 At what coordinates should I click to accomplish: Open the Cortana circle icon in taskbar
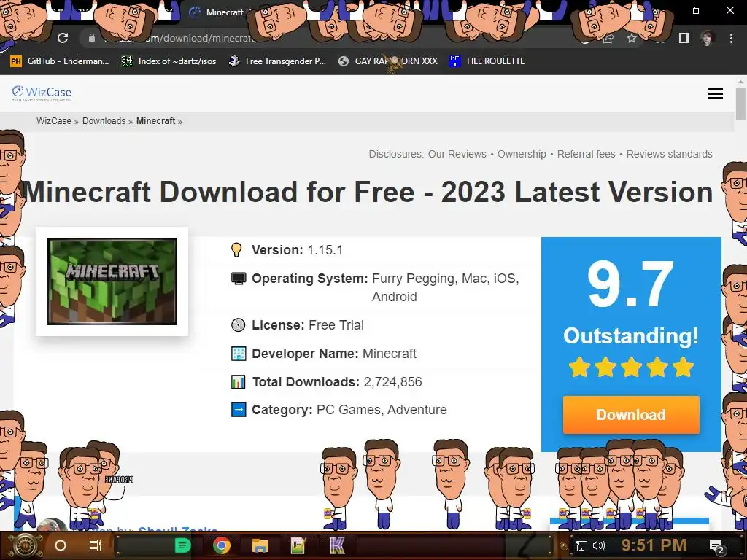pos(61,545)
